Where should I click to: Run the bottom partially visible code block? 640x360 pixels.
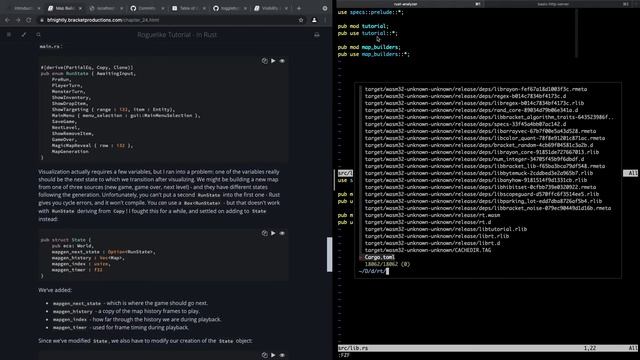click(273, 355)
